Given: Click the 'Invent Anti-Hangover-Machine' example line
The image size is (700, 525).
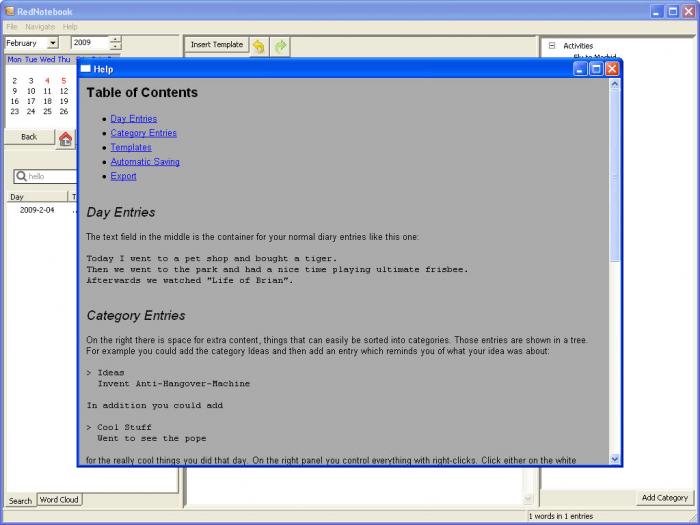Looking at the screenshot, I should pos(174,383).
